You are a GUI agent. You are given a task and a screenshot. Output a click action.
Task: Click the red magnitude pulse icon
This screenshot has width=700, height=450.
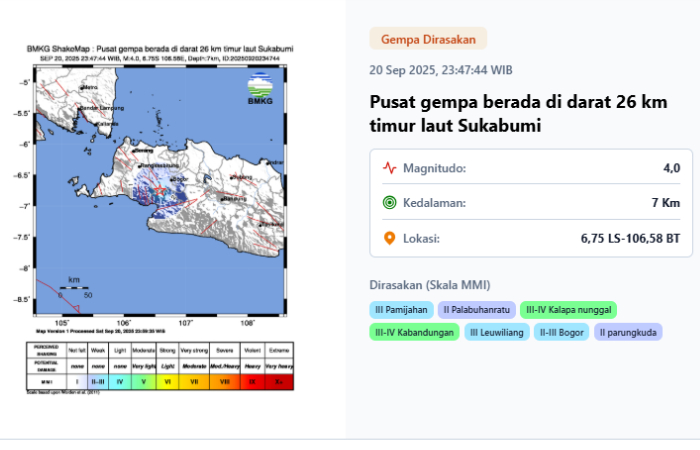(x=389, y=168)
